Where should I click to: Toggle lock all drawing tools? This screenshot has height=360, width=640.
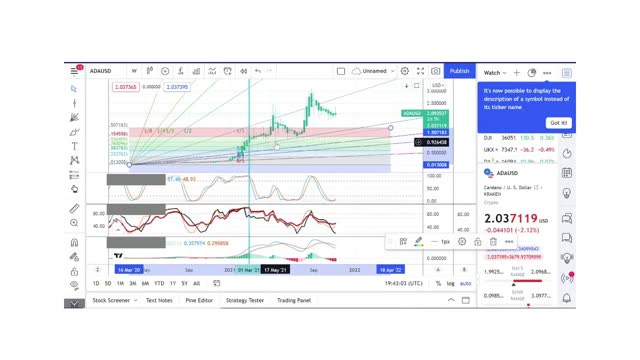(74, 271)
